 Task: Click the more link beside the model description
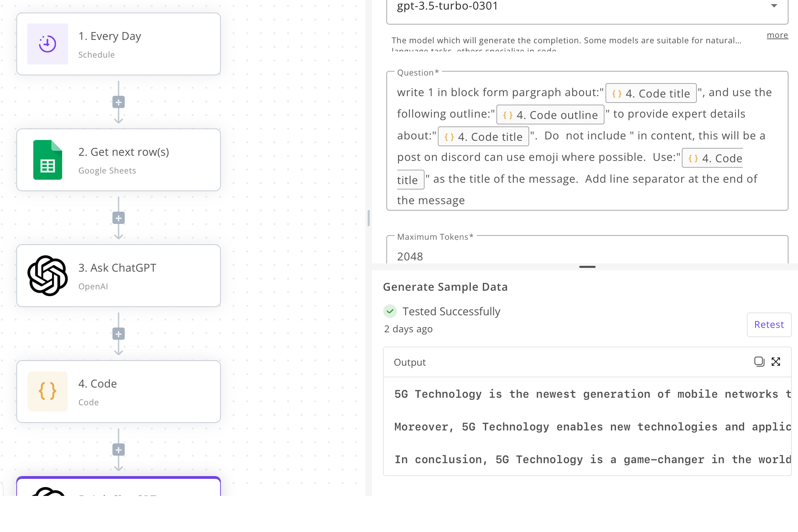click(777, 35)
